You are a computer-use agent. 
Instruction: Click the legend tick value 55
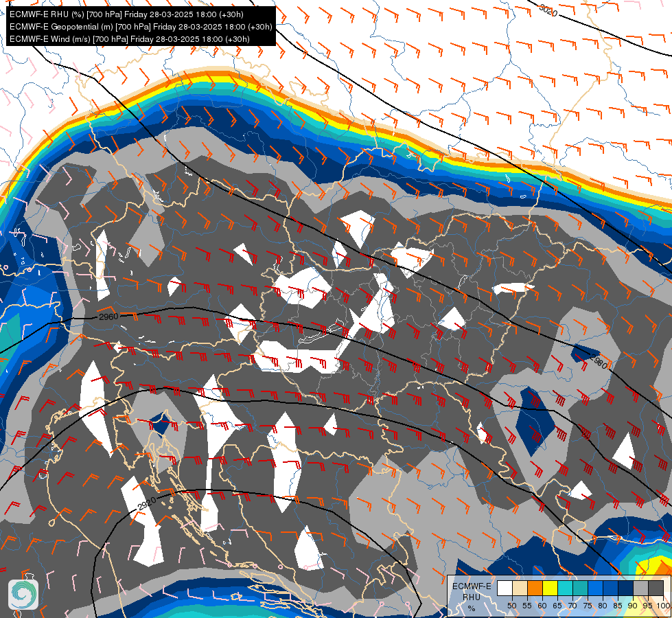click(x=527, y=606)
